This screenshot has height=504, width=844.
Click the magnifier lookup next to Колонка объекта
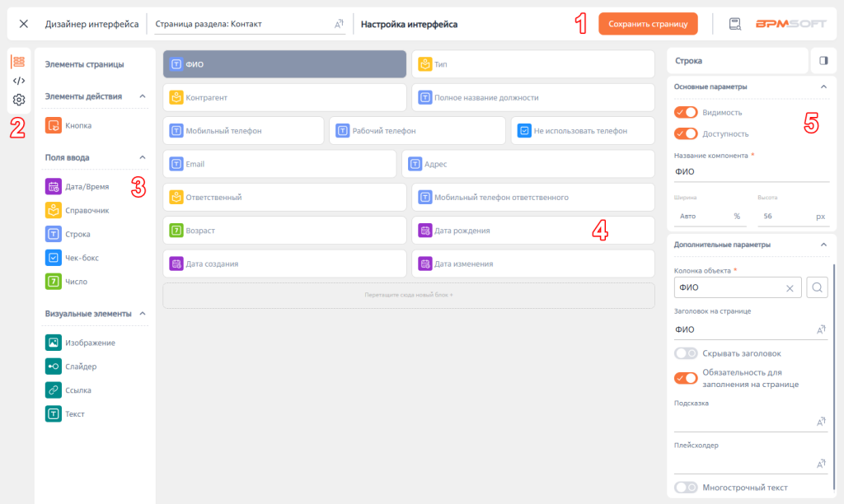pyautogui.click(x=817, y=287)
